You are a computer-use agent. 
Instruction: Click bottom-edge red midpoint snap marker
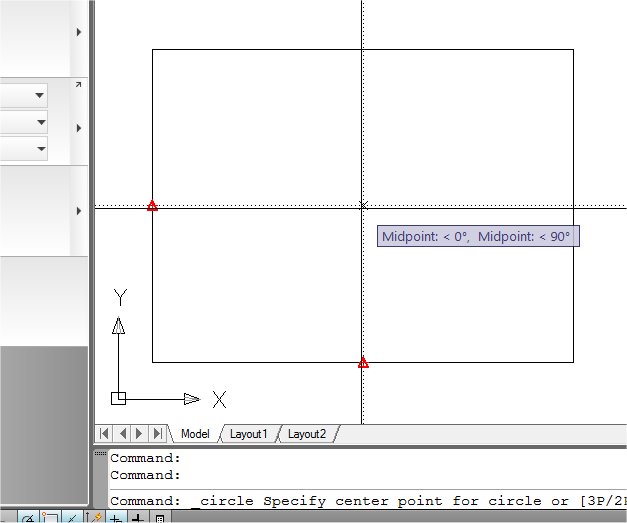pos(363,363)
